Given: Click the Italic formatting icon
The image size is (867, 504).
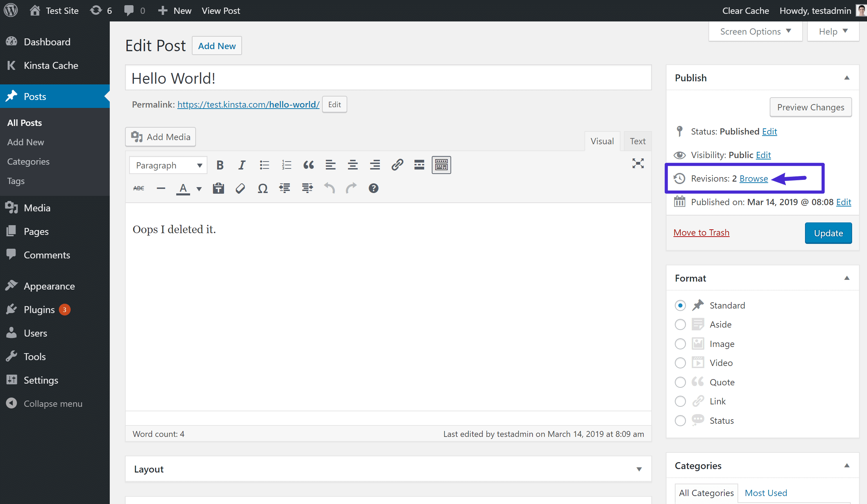Looking at the screenshot, I should pos(241,165).
